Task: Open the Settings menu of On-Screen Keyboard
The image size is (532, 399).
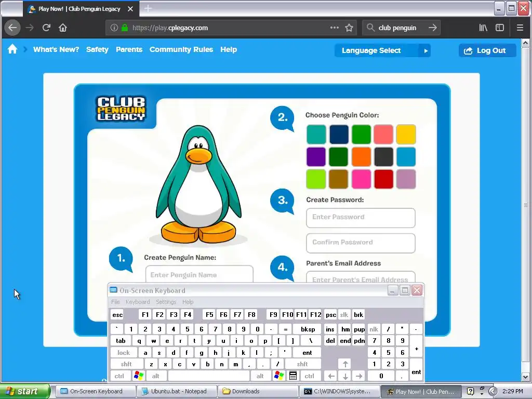Action: (166, 302)
